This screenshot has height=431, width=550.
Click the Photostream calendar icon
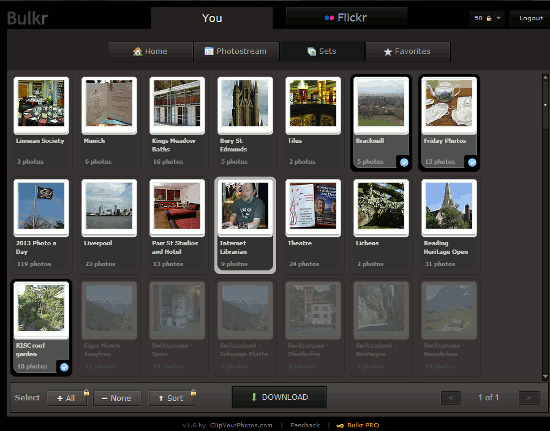209,51
